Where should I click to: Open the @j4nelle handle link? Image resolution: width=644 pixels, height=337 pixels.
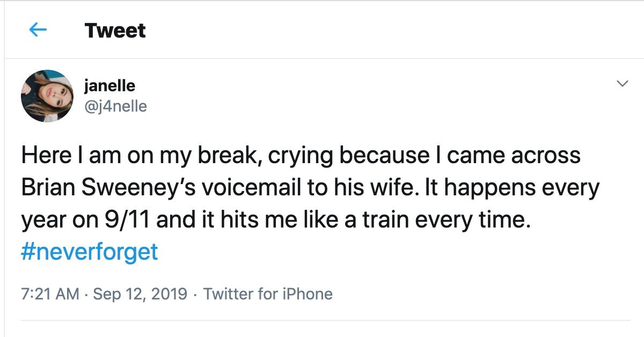[x=115, y=106]
